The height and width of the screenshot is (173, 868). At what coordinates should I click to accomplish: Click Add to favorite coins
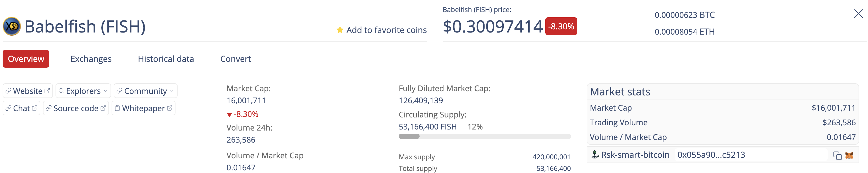pyautogui.click(x=381, y=30)
